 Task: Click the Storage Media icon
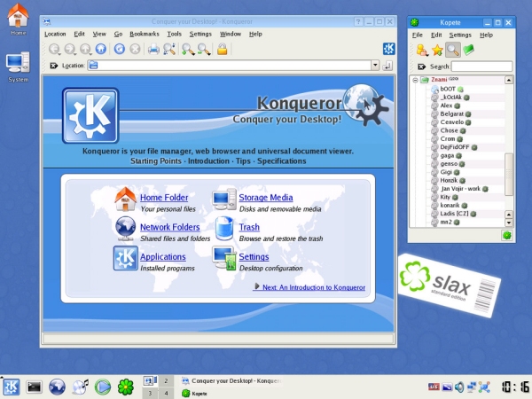(223, 199)
